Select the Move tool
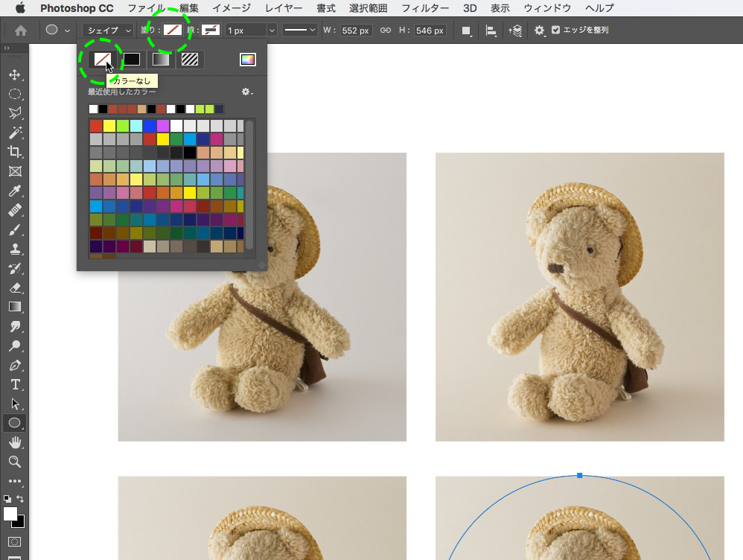This screenshot has height=560, width=743. click(14, 75)
